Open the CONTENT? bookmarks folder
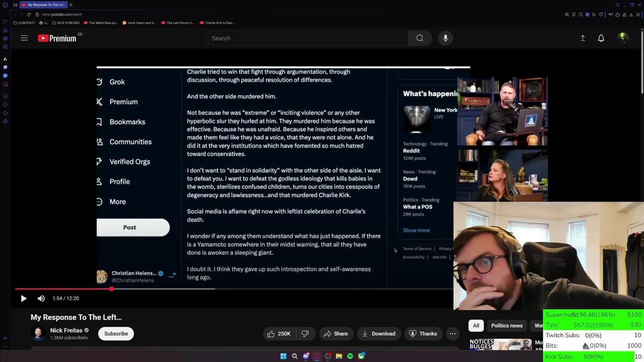Screen dimensions: 644x362 (24, 23)
